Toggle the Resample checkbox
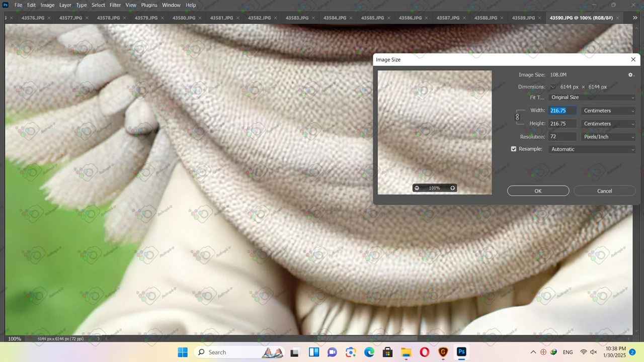644x362 pixels. [514, 149]
